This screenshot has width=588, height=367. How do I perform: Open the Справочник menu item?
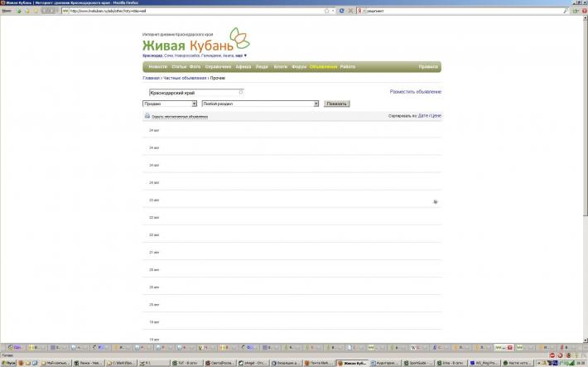(219, 67)
